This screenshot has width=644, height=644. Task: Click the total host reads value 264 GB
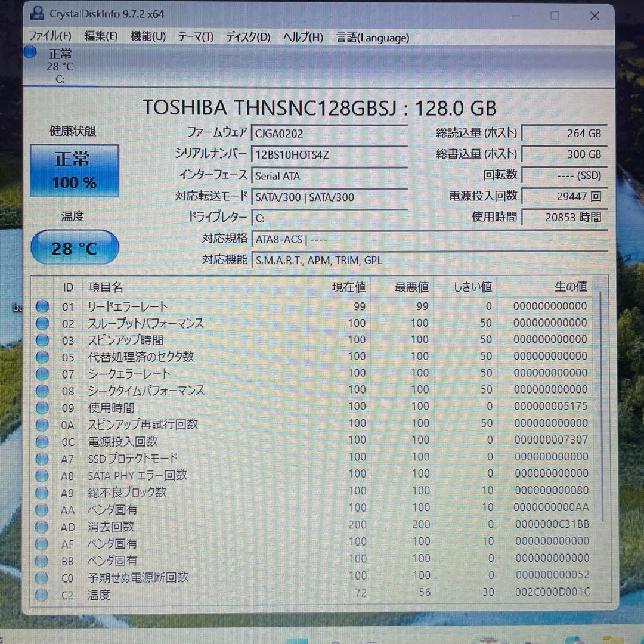pos(564,133)
